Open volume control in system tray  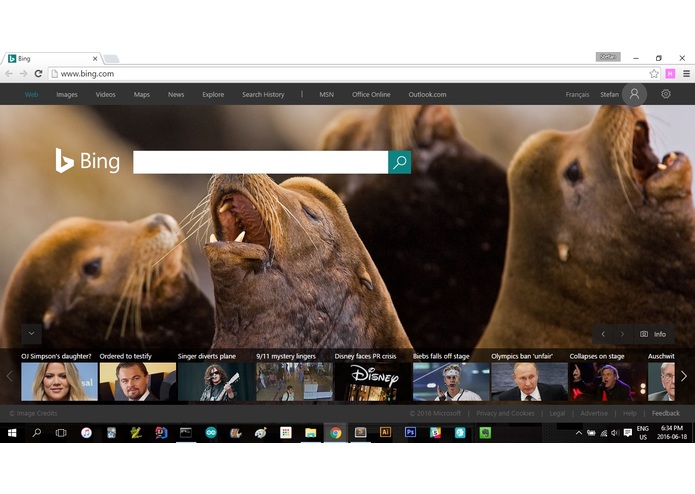tap(615, 433)
